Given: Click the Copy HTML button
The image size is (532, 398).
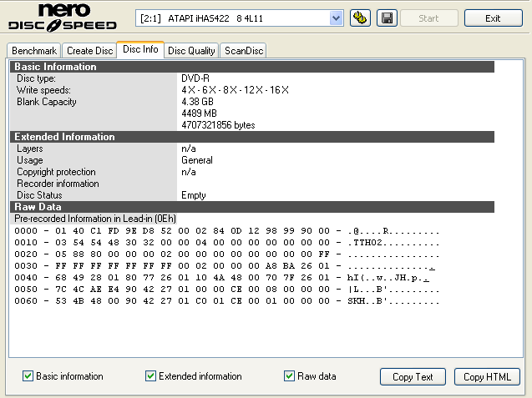Looking at the screenshot, I should tap(487, 376).
